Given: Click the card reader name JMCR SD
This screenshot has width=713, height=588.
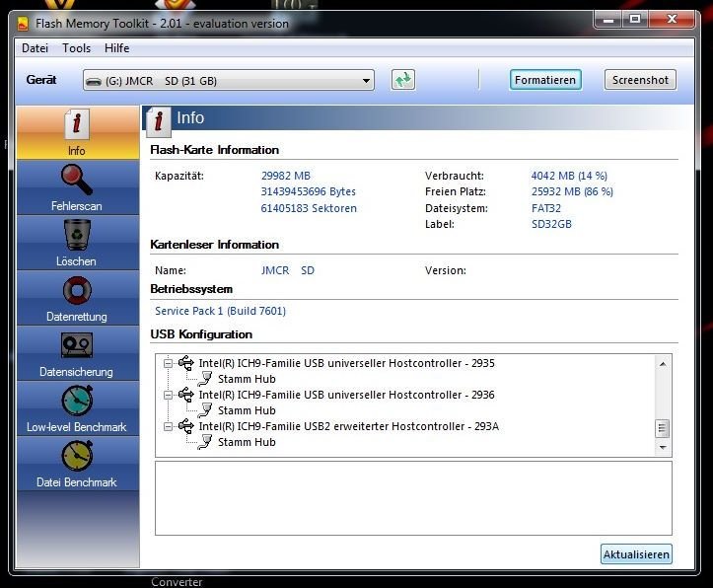Looking at the screenshot, I should click(x=288, y=270).
